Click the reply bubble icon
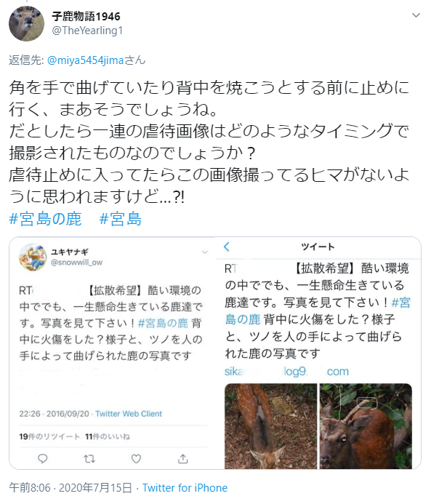Viewport: 431px width, 504px height. click(x=43, y=458)
